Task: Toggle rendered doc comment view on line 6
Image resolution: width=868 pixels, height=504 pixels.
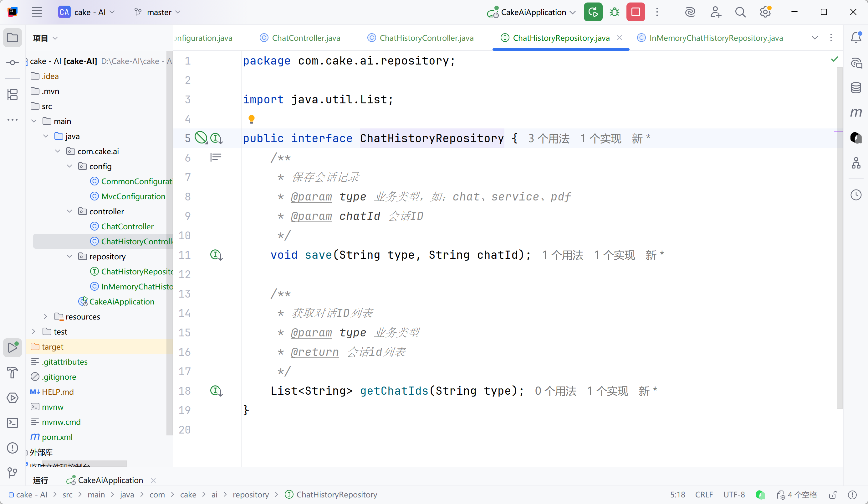Action: 216,158
